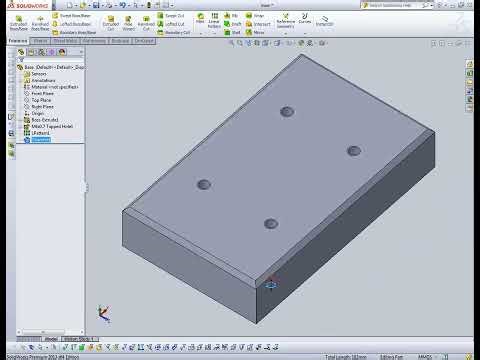This screenshot has height=360, width=480.
Task: Select the Lofted Boss/Base command
Action: coord(72,24)
